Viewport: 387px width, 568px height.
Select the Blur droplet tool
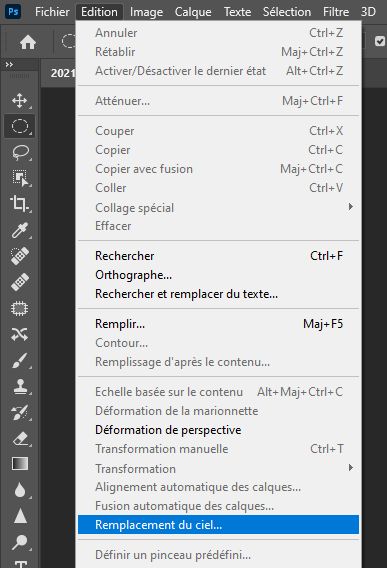[x=20, y=490]
